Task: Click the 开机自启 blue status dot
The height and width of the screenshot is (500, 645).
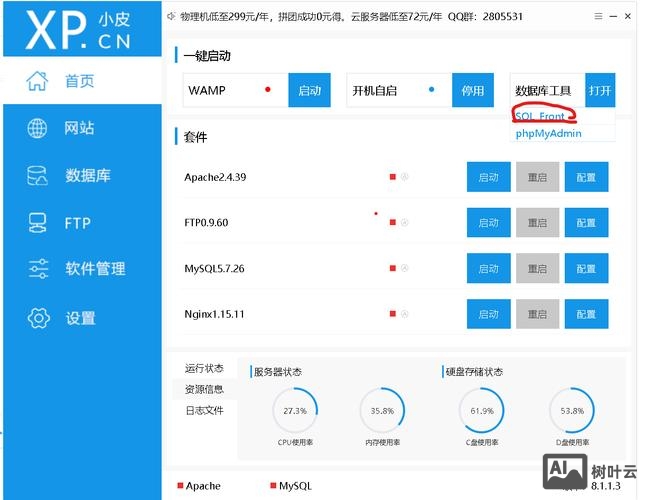Action: (x=432, y=89)
